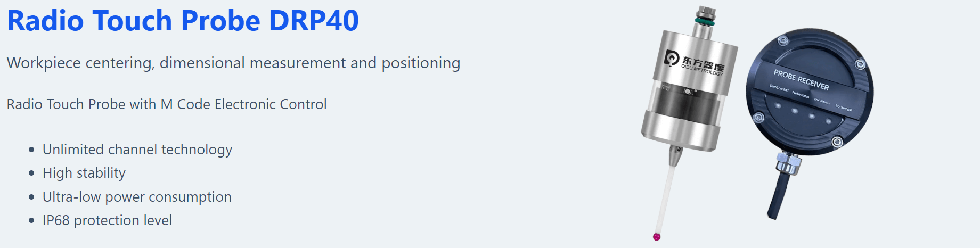The height and width of the screenshot is (248, 980).
Task: Click the Radio Touch Probe DRP40 heading
Action: click(x=183, y=21)
